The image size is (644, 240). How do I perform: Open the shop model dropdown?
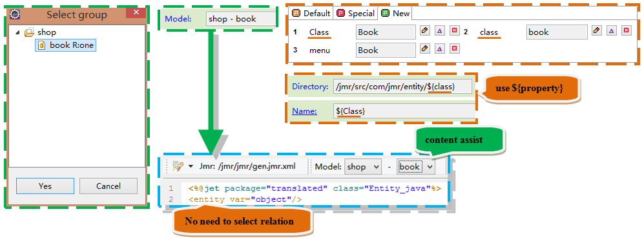click(x=363, y=167)
